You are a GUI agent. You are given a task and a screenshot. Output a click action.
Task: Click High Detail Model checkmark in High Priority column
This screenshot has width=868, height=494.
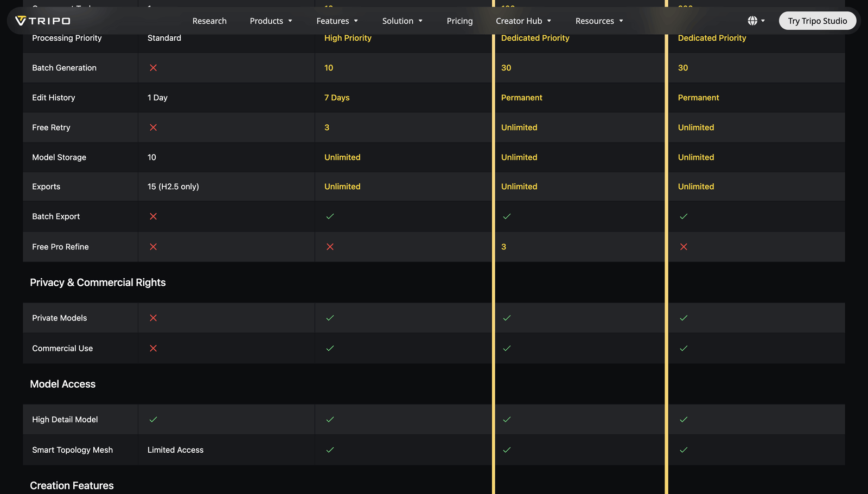(x=330, y=419)
